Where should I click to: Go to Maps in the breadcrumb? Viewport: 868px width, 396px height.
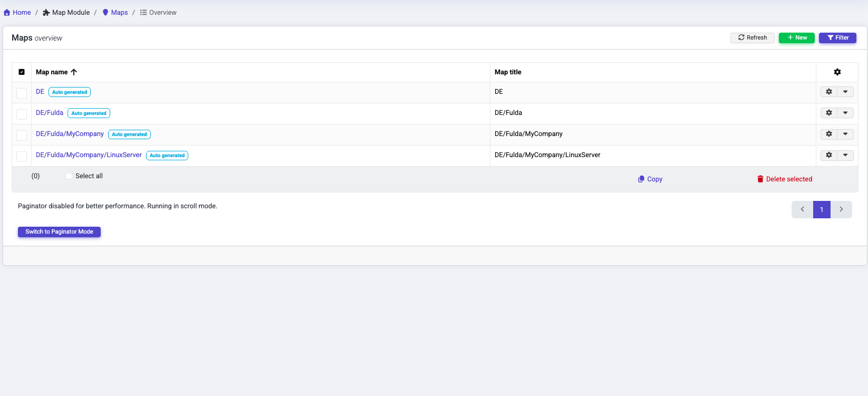click(x=119, y=13)
